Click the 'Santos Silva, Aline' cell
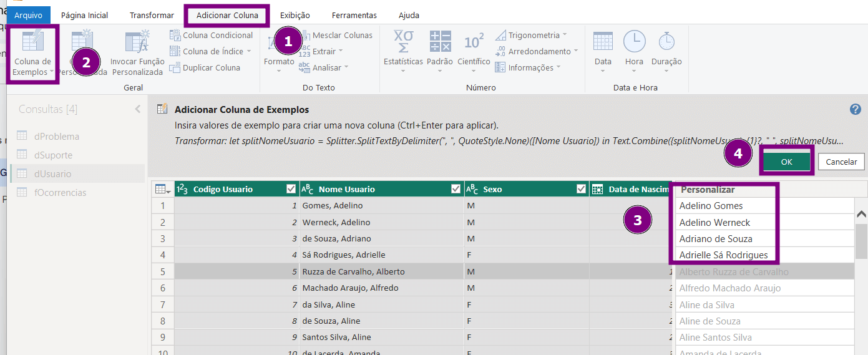The height and width of the screenshot is (355, 868). (382, 337)
